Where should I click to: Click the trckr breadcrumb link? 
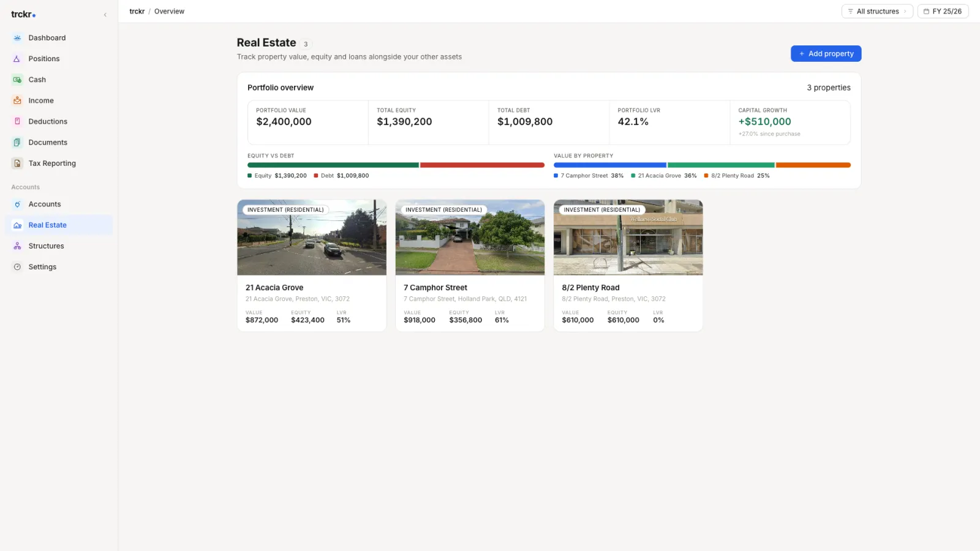137,12
